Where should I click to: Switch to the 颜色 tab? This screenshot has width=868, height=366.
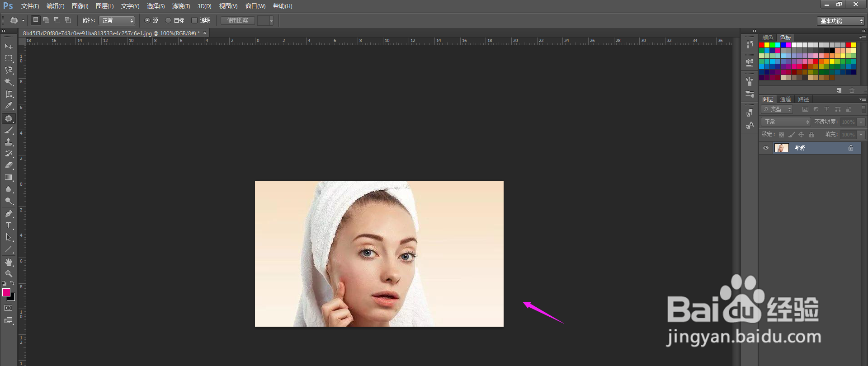768,38
